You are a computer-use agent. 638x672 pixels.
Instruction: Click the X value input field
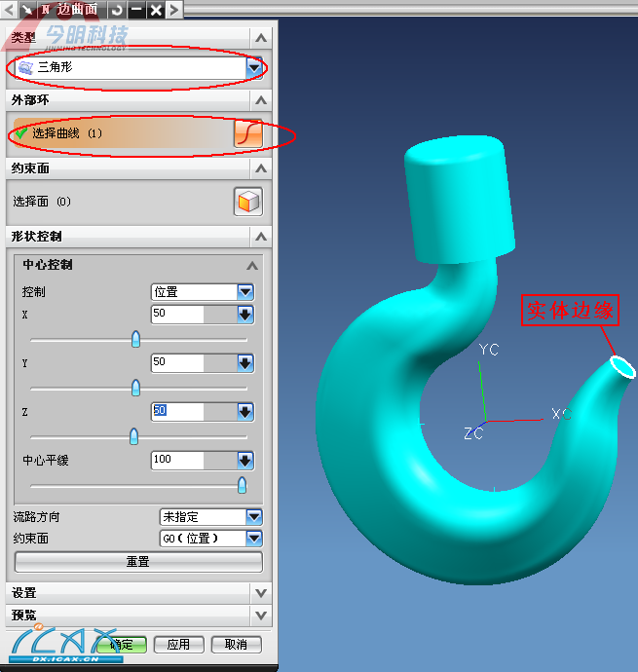click(177, 315)
